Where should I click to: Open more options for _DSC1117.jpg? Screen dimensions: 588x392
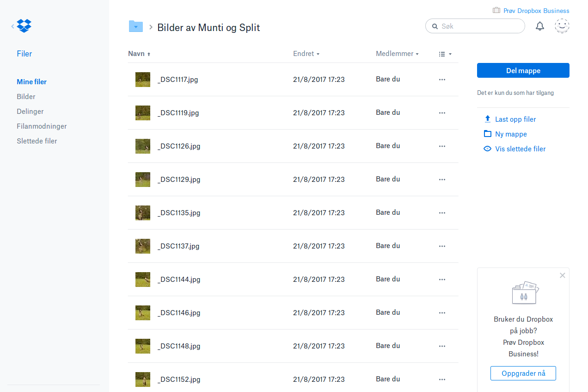click(x=442, y=80)
